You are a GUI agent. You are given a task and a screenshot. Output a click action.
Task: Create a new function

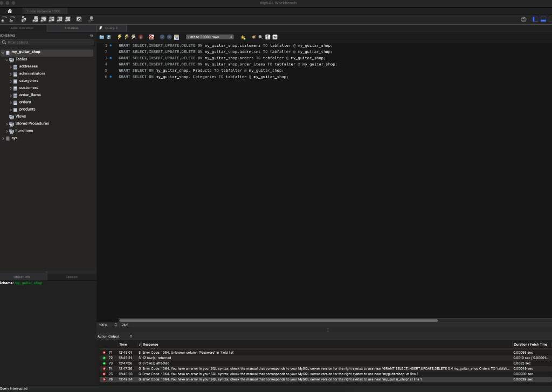(67, 19)
